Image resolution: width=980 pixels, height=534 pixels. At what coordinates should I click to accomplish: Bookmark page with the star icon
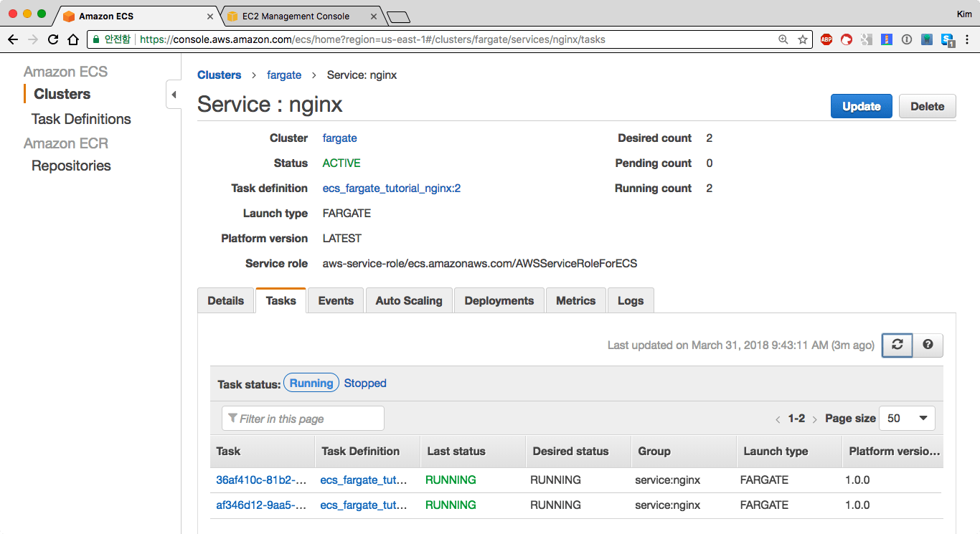[x=802, y=39]
